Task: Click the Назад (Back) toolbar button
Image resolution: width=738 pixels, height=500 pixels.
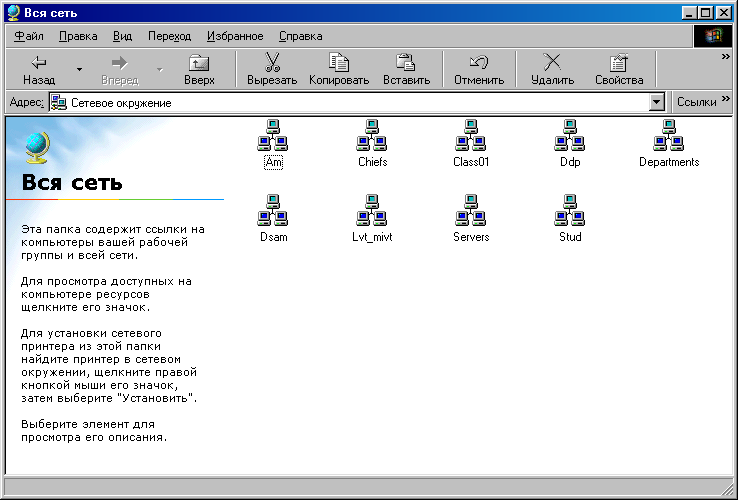Action: (39, 69)
